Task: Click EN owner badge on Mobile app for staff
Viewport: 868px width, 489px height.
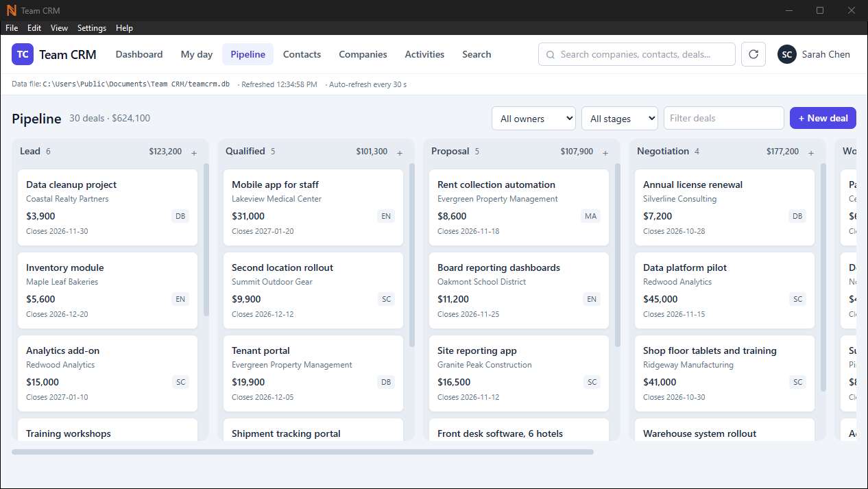Action: point(386,216)
